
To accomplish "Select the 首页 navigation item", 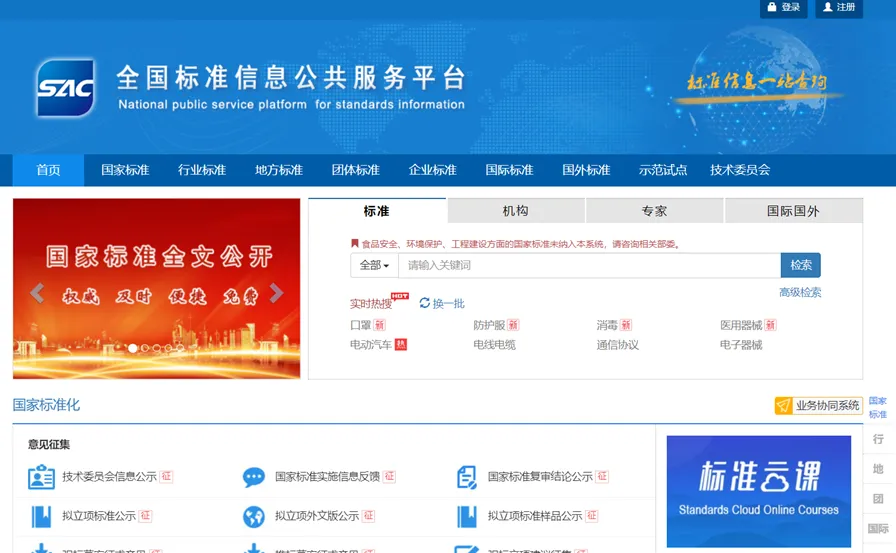I will (48, 170).
